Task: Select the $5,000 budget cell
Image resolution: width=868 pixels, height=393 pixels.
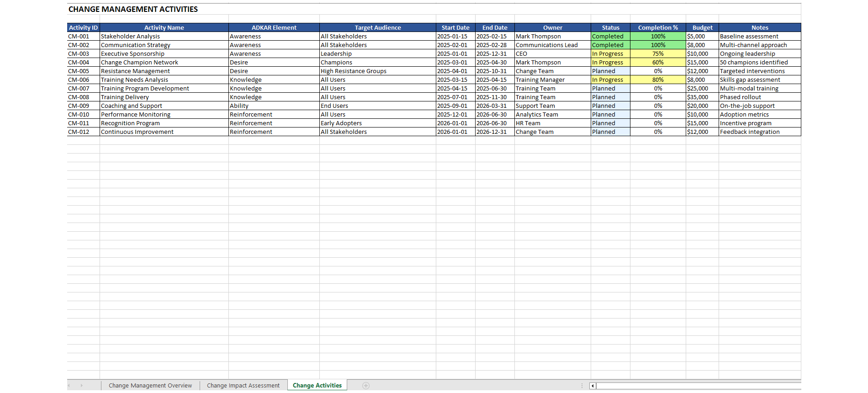Action: 702,37
